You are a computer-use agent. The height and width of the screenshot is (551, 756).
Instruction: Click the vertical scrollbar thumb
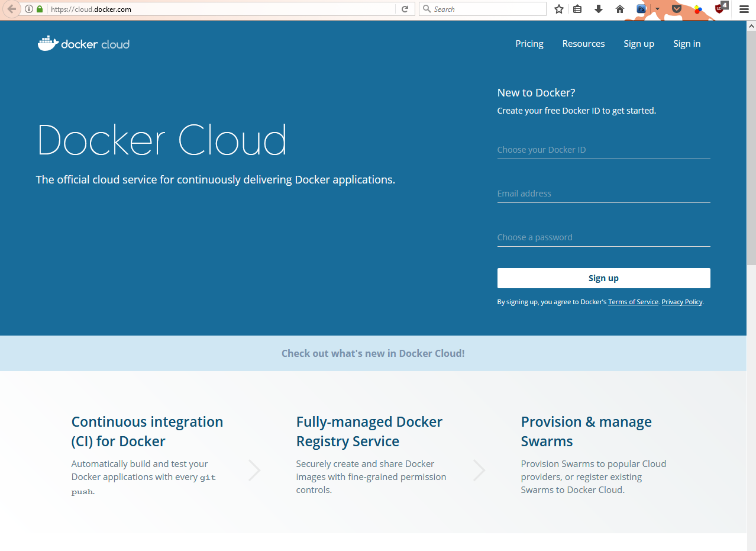pos(751,148)
